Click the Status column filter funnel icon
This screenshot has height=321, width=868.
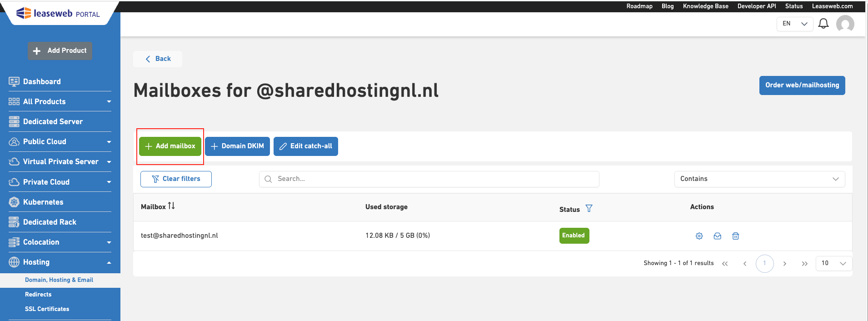pos(589,208)
